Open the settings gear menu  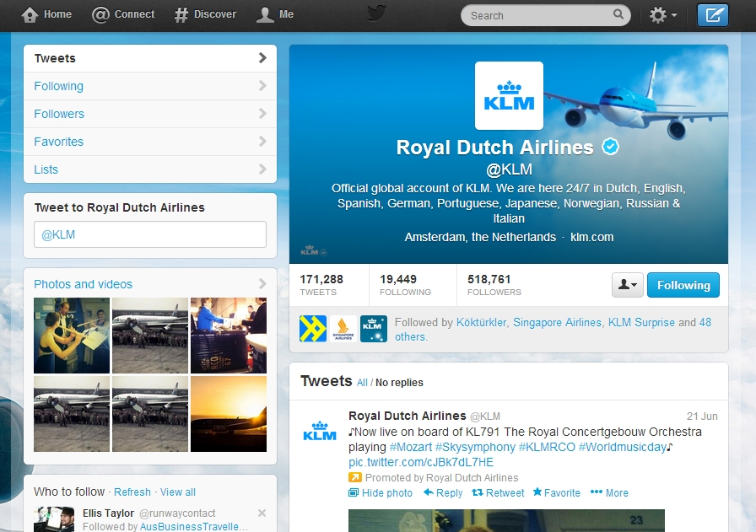[663, 15]
